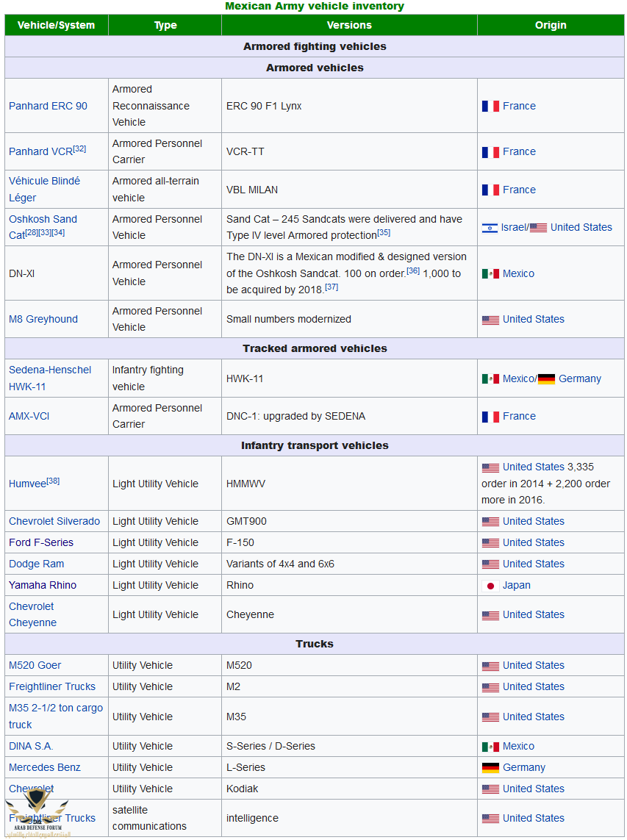The width and height of the screenshot is (627, 840).
Task: Click Germany link in Mercedes Benz row
Action: [524, 768]
